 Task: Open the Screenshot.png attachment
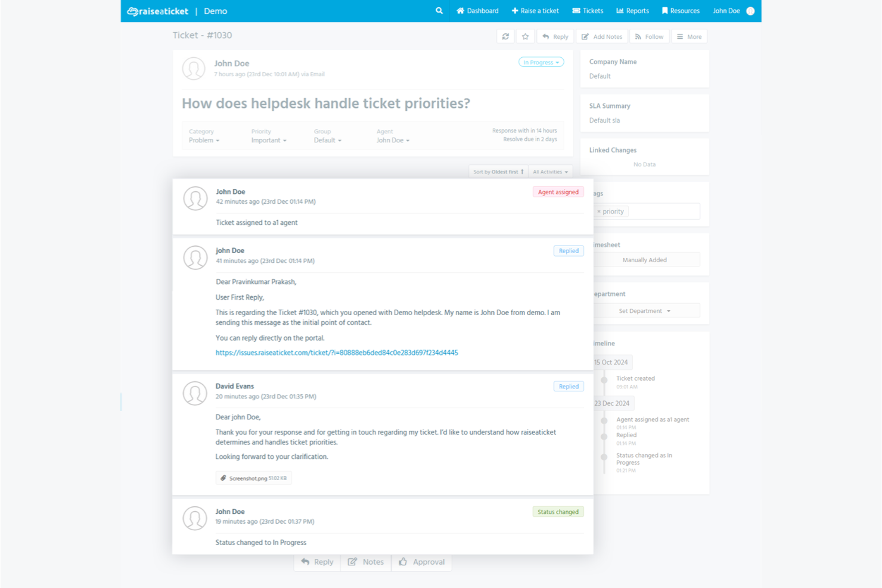[253, 477]
